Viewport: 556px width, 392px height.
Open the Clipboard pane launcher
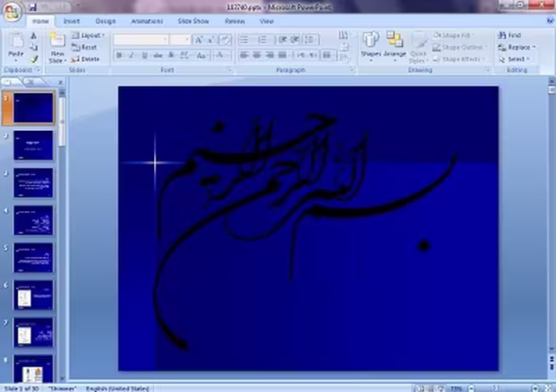[x=38, y=70]
